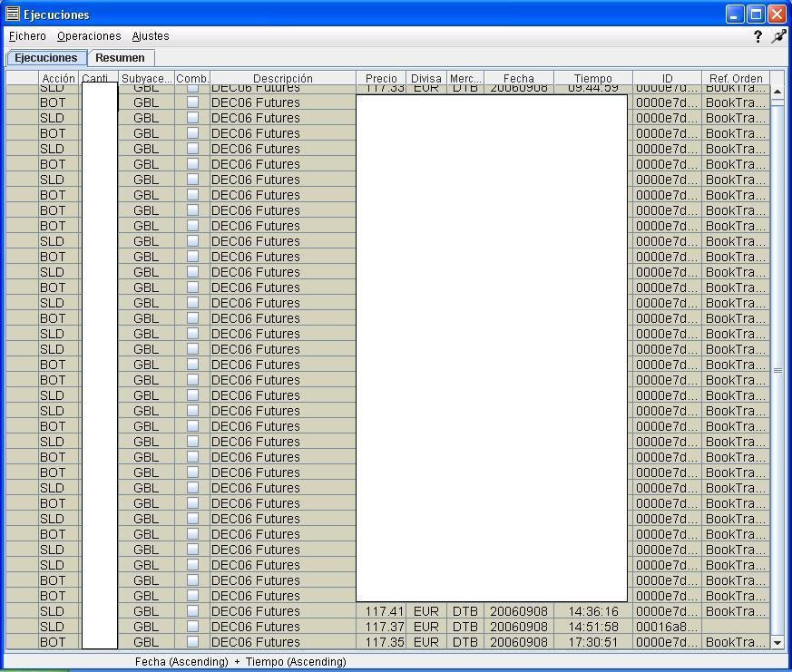Click the vertical scrollbar thumb

coord(777,370)
